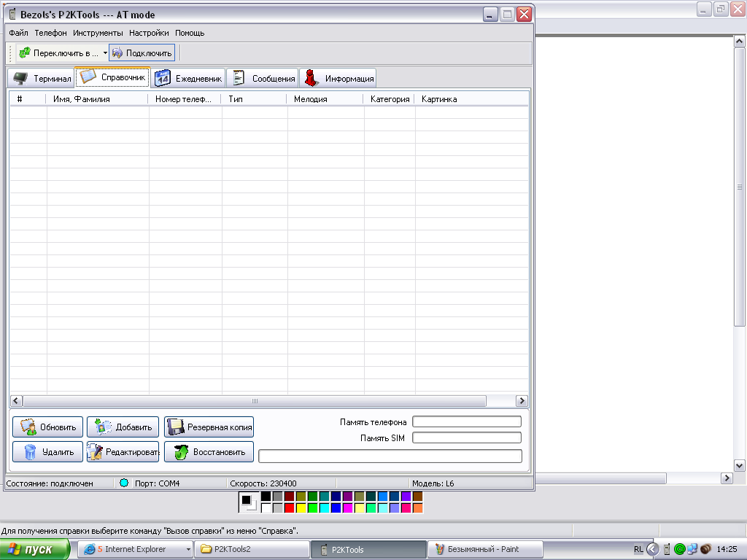Click the green @ tray icon

click(680, 550)
